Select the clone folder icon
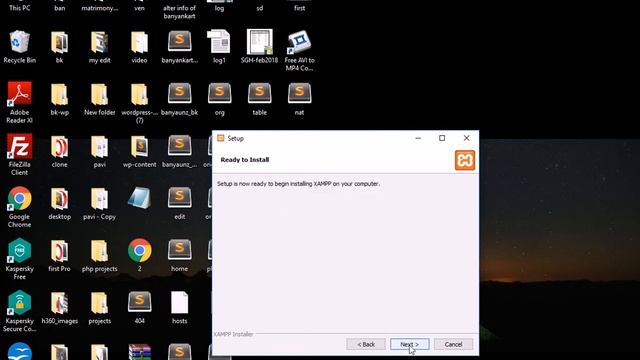 tap(60, 147)
